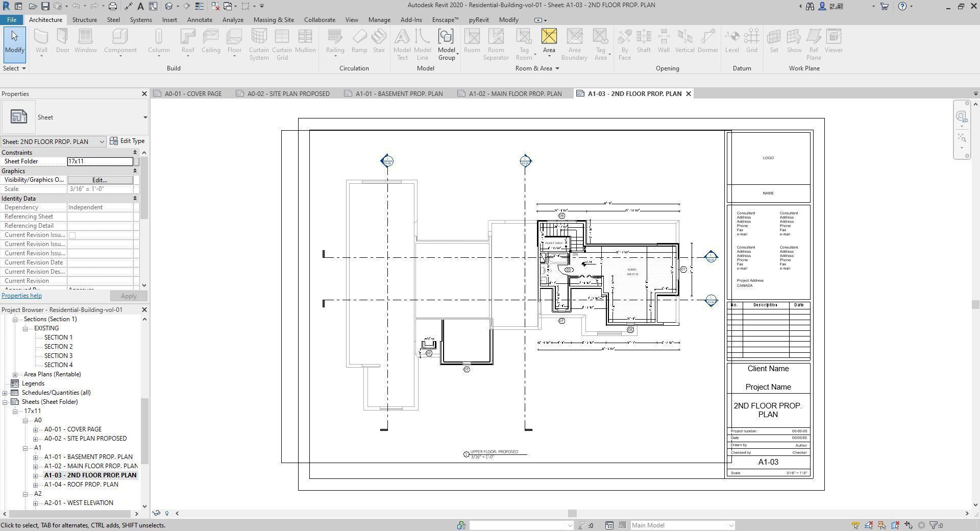Screen dimensions: 980x531
Task: Pick the Door tool
Action: [x=63, y=42]
